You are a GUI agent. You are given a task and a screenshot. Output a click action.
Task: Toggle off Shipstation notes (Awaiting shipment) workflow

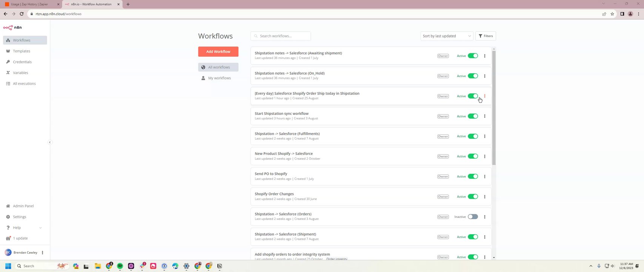473,56
